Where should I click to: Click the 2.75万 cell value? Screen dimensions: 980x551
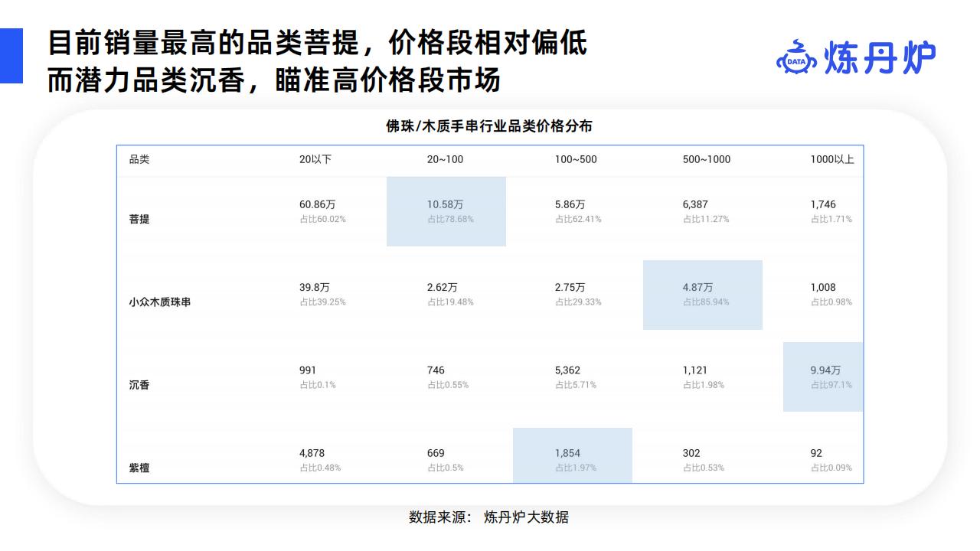(x=570, y=287)
